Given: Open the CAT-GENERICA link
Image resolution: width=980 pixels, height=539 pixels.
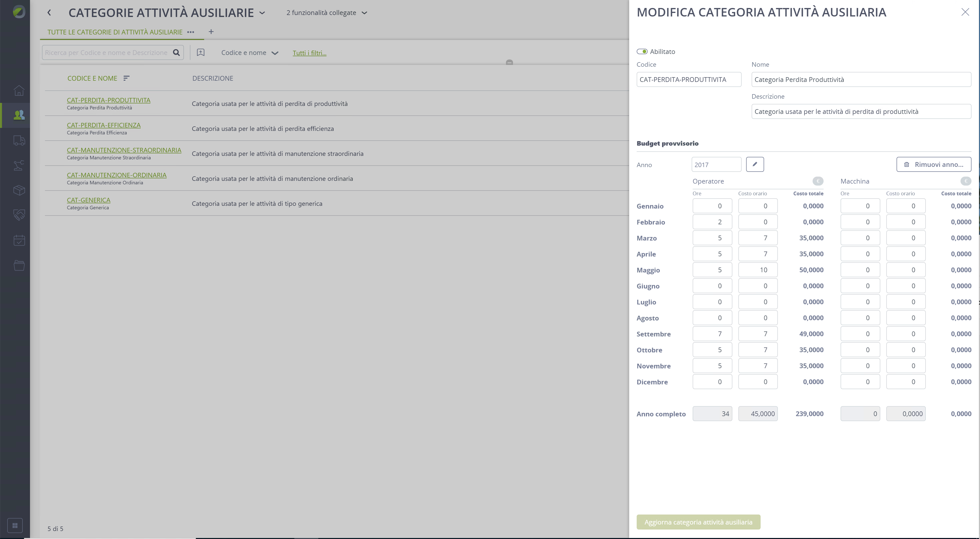Looking at the screenshot, I should [89, 200].
